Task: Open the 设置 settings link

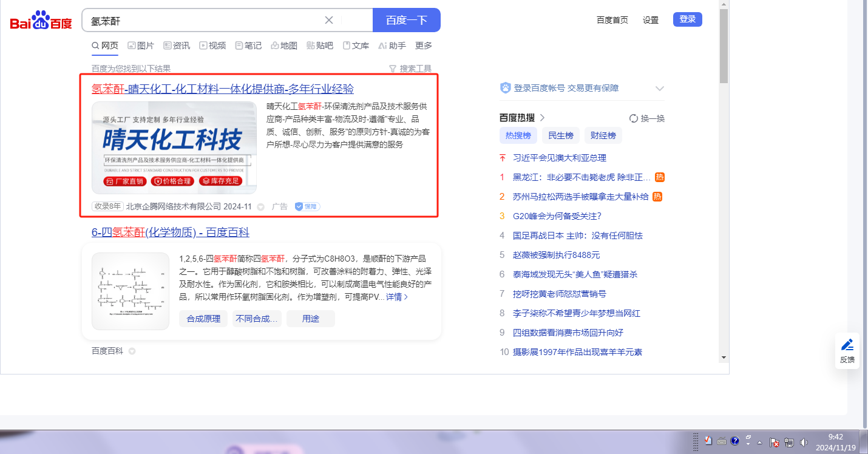Action: tap(651, 20)
